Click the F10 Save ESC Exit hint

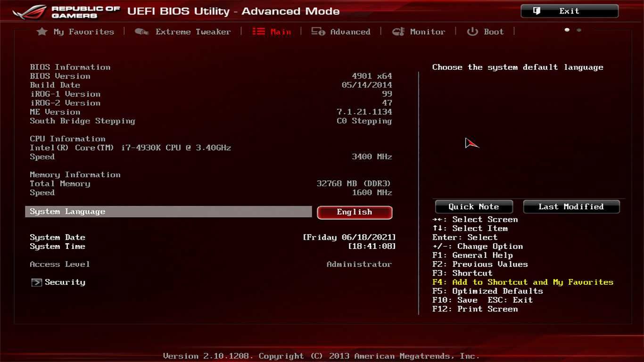(483, 300)
